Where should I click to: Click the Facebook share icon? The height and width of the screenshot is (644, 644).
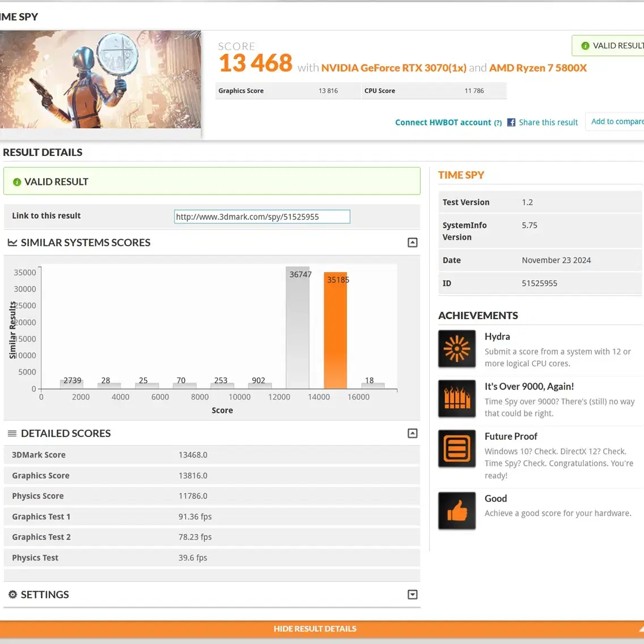pos(511,122)
